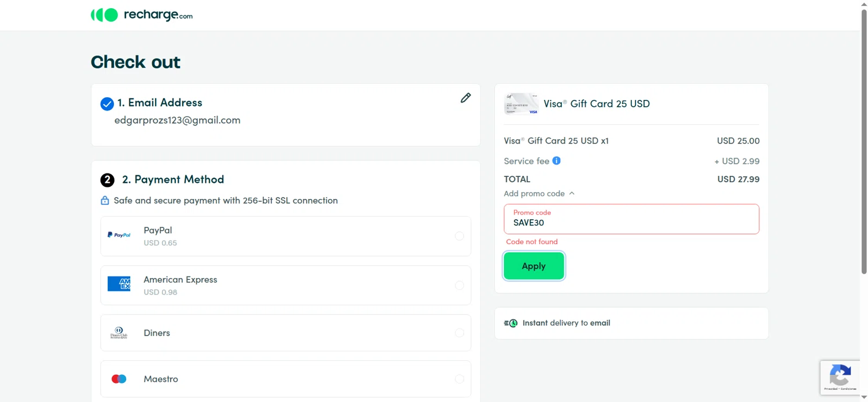Edit email address with pencil icon
The image size is (868, 402).
coord(466,98)
